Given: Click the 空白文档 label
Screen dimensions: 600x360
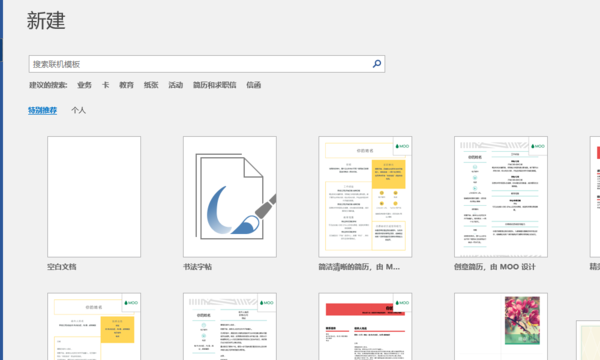Looking at the screenshot, I should coord(62,267).
